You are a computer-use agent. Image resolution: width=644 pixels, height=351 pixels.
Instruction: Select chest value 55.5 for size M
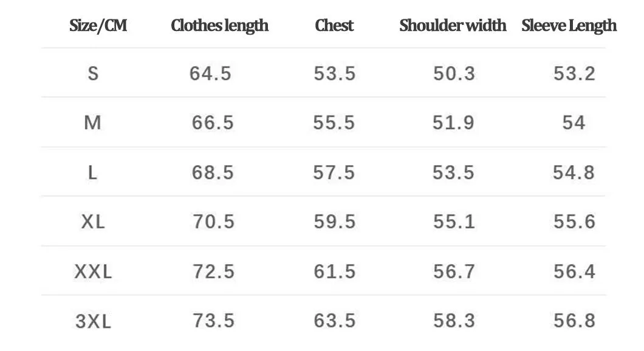click(x=334, y=123)
